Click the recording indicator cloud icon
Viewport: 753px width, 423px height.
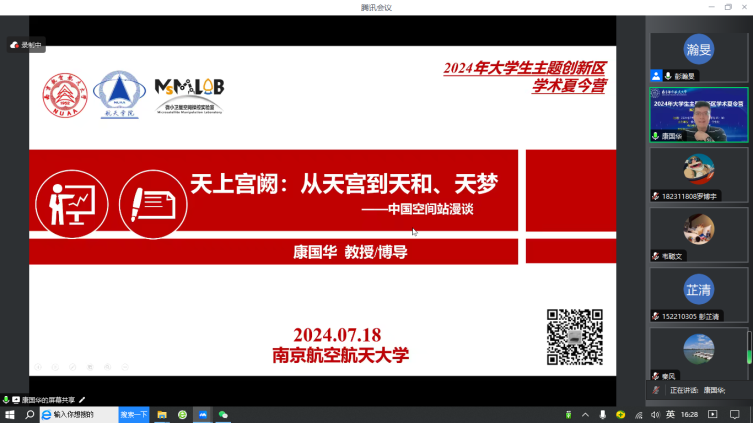coord(15,45)
